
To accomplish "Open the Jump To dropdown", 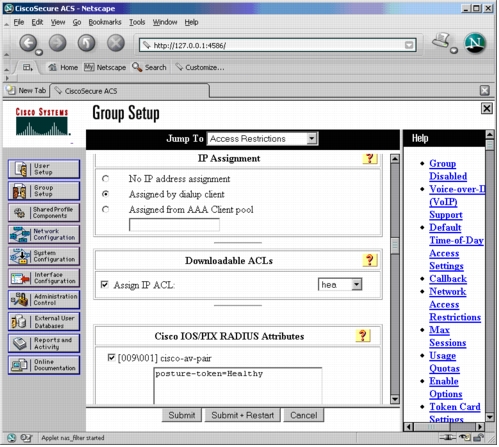I will pyautogui.click(x=263, y=139).
